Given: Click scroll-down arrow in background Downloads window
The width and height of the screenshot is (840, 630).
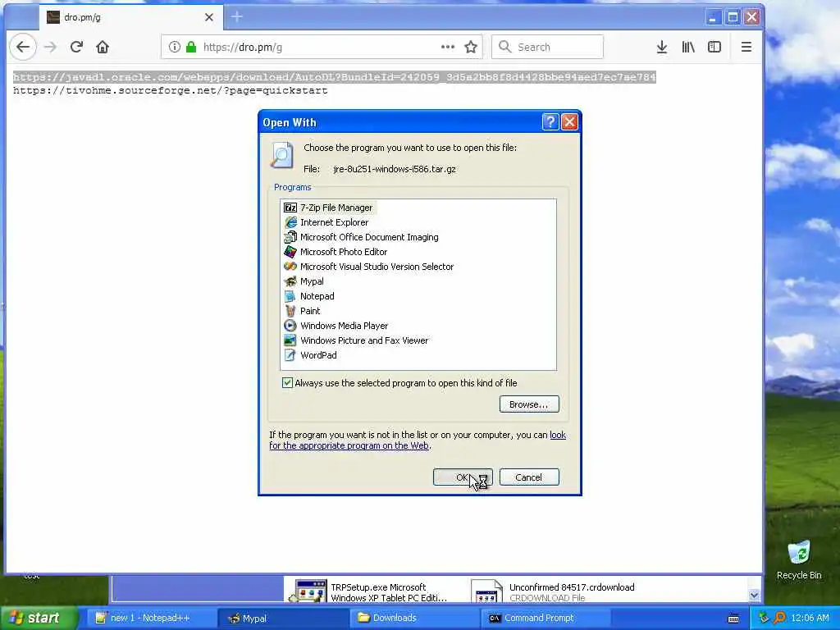Looking at the screenshot, I should (755, 595).
